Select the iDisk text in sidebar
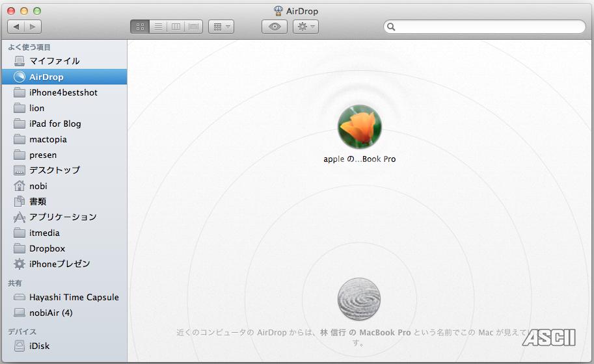Image resolution: width=594 pixels, height=364 pixels. coord(40,346)
